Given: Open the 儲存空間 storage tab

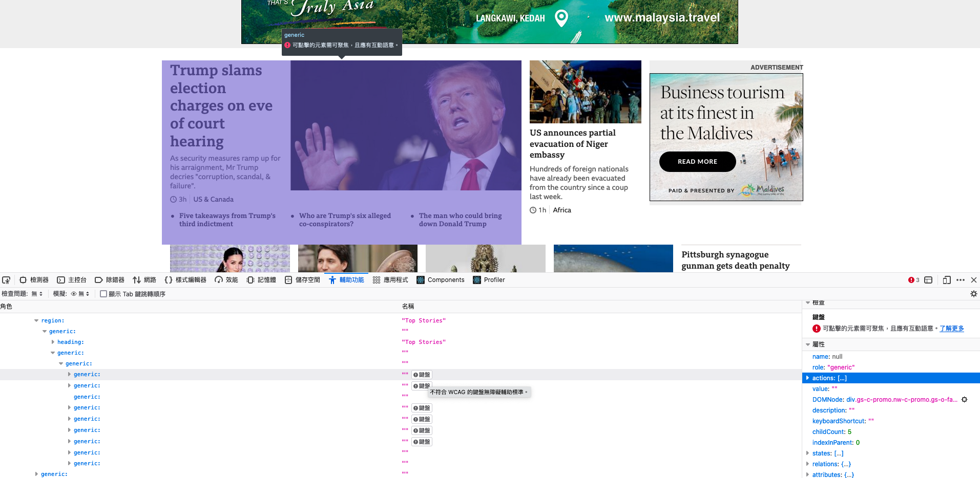Looking at the screenshot, I should point(302,280).
